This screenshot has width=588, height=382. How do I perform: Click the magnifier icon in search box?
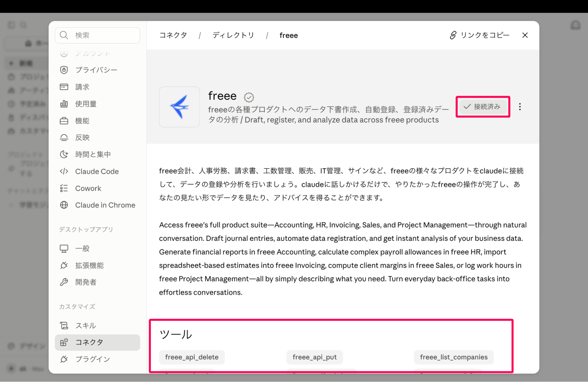click(x=64, y=35)
